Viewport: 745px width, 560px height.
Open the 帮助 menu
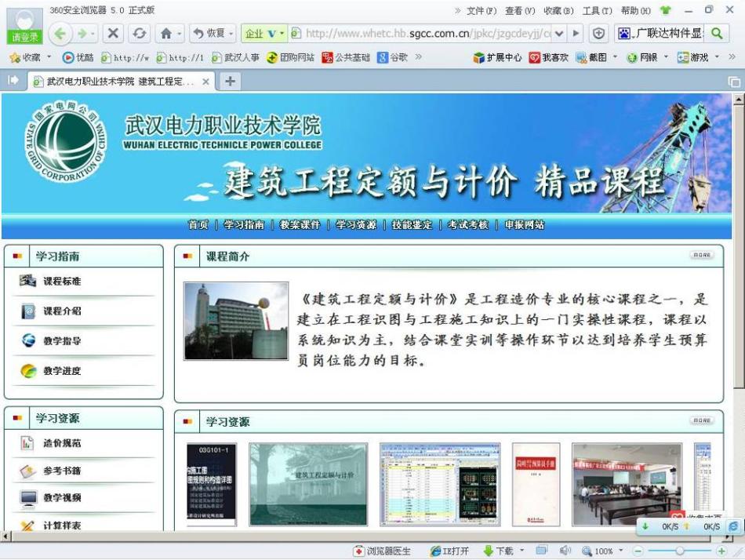[x=636, y=10]
